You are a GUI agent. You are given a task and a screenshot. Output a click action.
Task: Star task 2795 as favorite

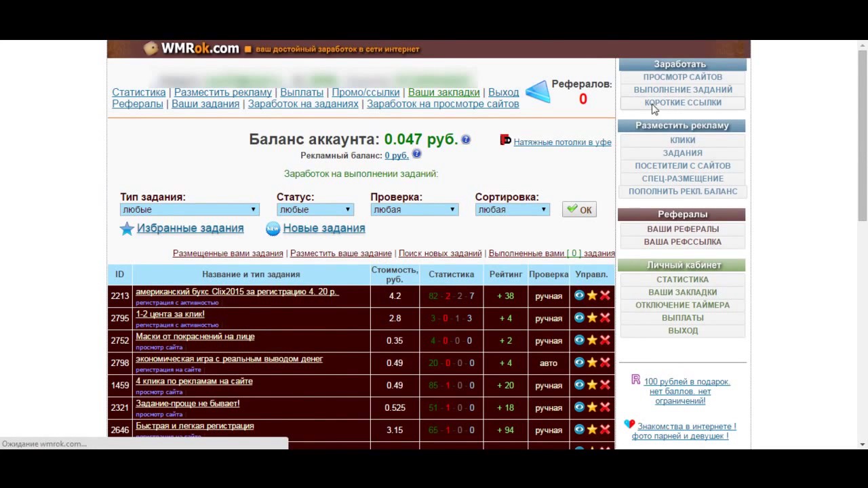click(592, 318)
